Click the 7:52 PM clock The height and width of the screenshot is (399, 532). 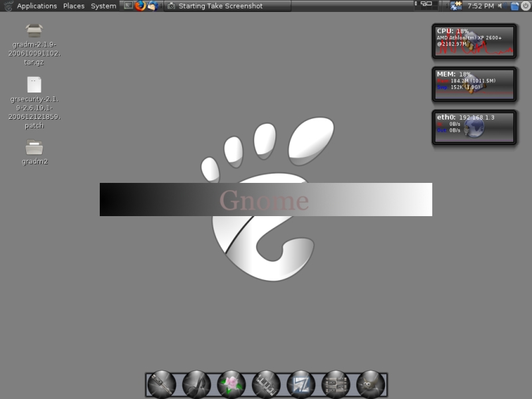click(x=480, y=6)
